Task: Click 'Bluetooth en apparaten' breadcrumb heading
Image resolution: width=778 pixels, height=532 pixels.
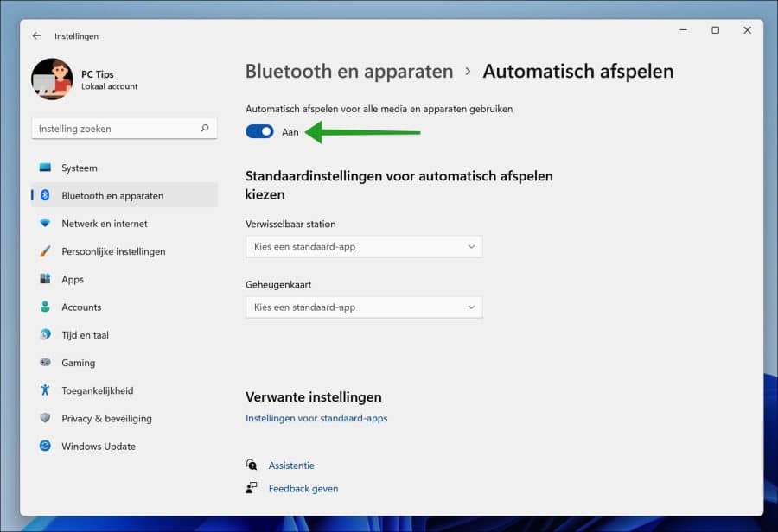Action: [x=349, y=72]
